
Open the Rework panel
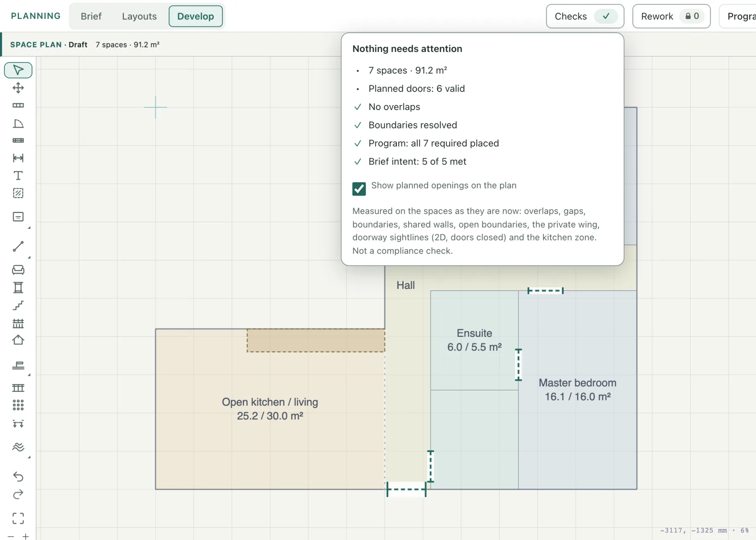(x=672, y=16)
